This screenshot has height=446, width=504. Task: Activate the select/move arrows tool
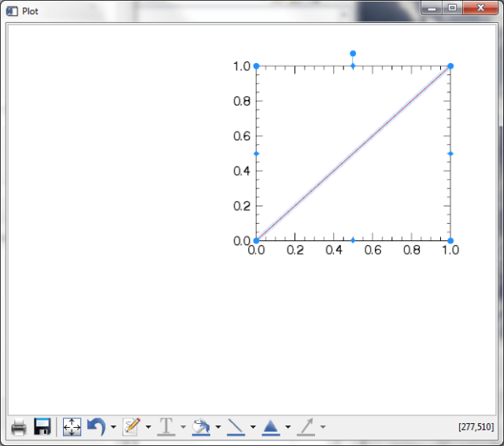72,427
